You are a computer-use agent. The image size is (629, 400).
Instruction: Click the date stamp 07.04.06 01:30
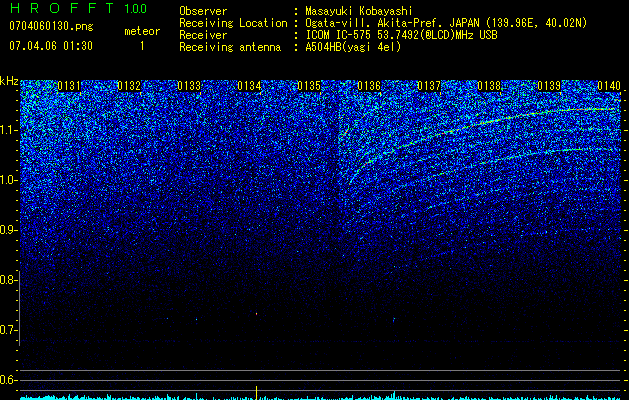pos(51,46)
